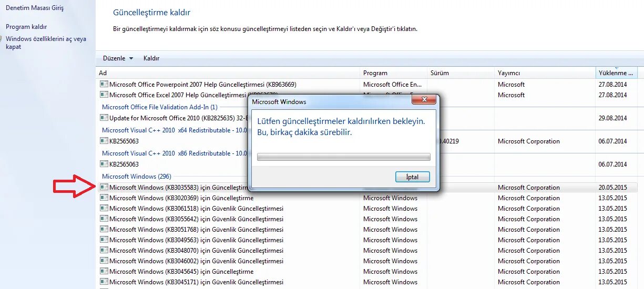This screenshot has width=644, height=289.
Task: Select the KB3049563 için Güvenlik Güncelleştirmesi text
Action: (x=196, y=240)
